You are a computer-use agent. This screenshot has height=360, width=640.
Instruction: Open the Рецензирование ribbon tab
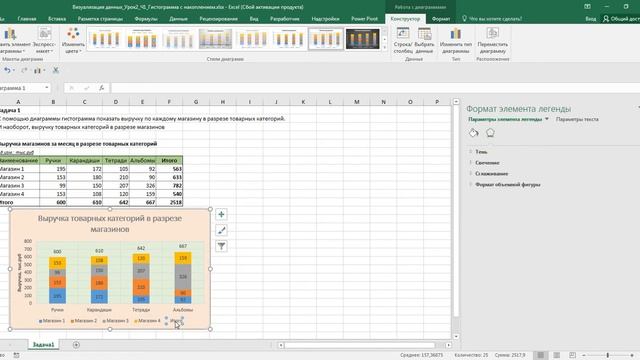[218, 19]
